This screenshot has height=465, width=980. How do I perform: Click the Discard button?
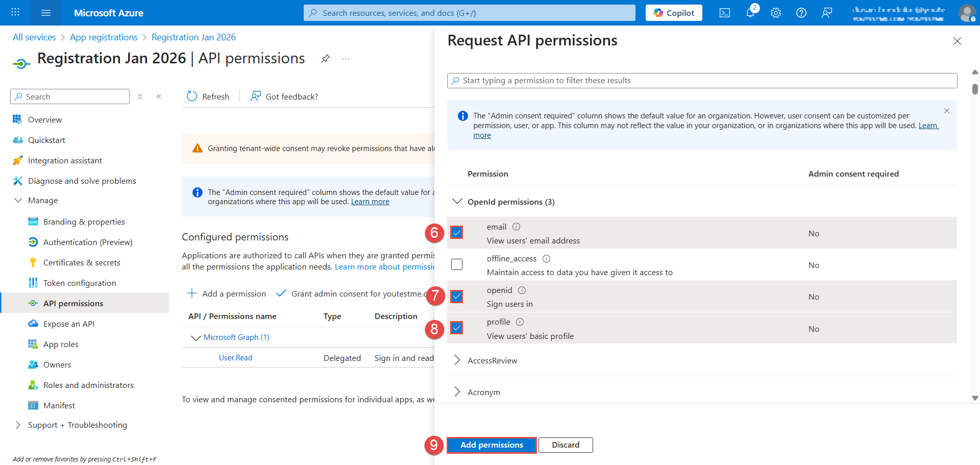pos(565,445)
